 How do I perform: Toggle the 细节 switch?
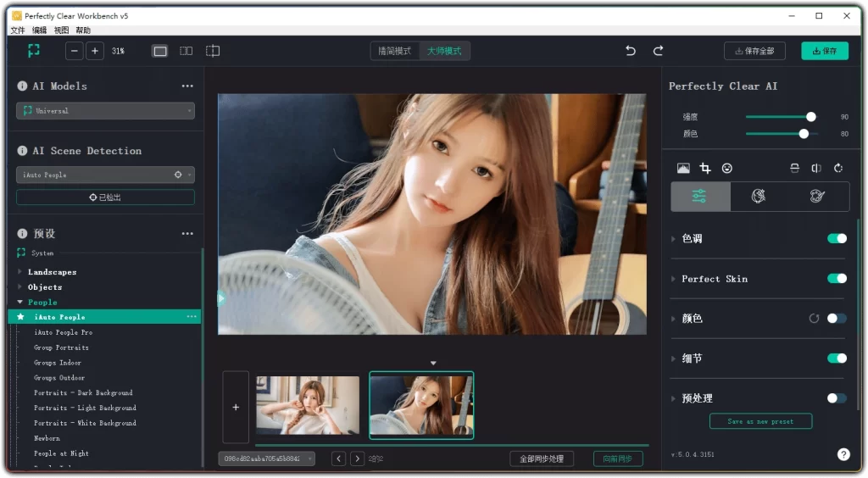pyautogui.click(x=837, y=358)
